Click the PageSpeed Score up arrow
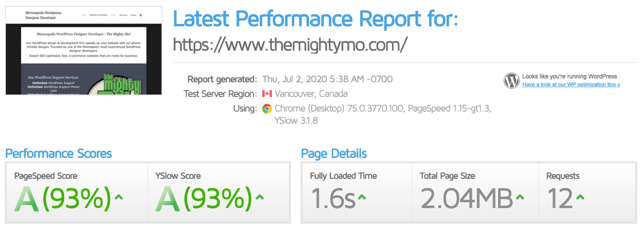 click(x=120, y=197)
